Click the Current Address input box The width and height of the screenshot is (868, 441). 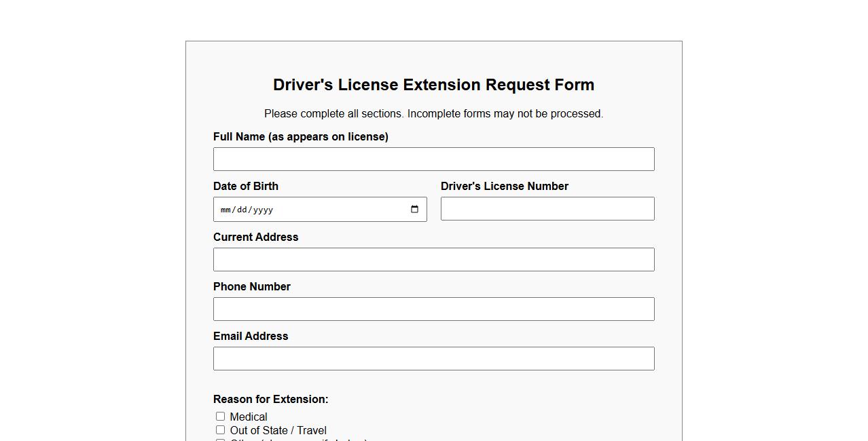coord(434,259)
